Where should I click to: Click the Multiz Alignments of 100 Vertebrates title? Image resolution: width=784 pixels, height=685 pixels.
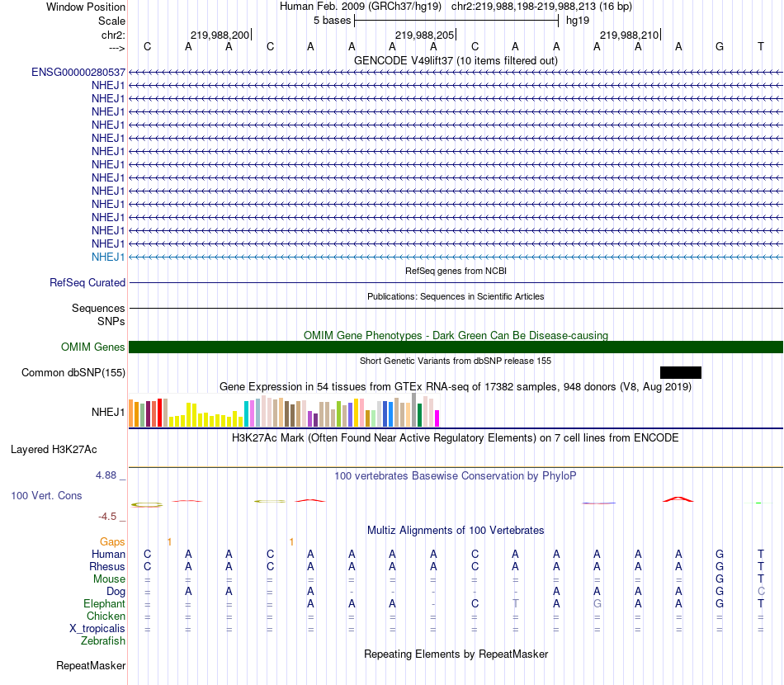456,531
